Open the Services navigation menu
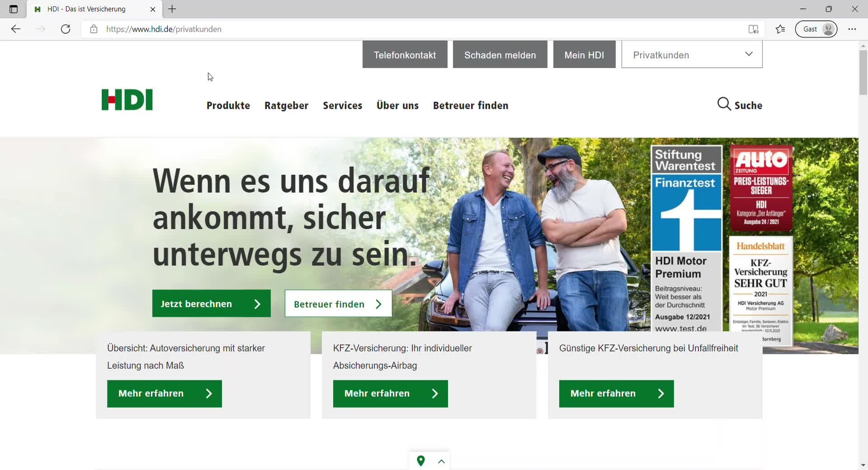868x470 pixels. point(342,105)
